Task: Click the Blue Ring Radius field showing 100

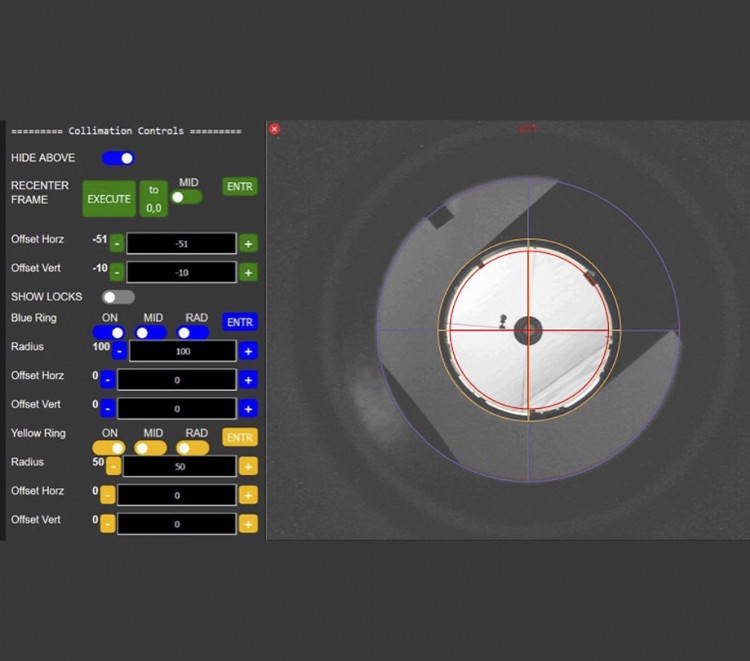Action: tap(183, 351)
